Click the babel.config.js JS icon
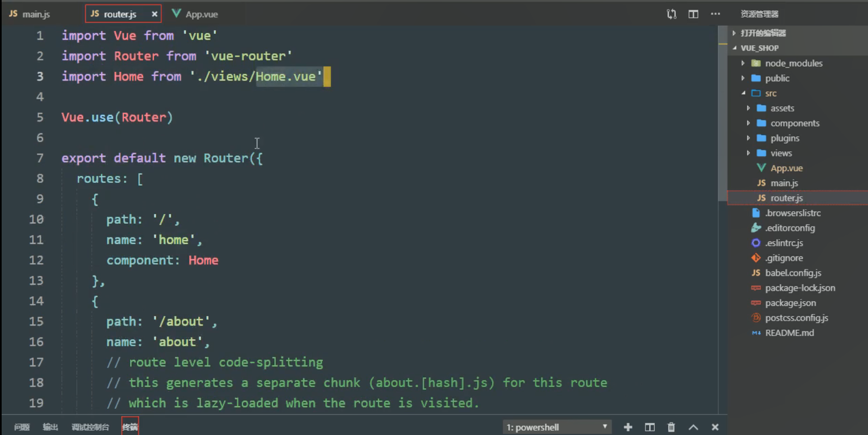The height and width of the screenshot is (435, 868). tap(756, 273)
